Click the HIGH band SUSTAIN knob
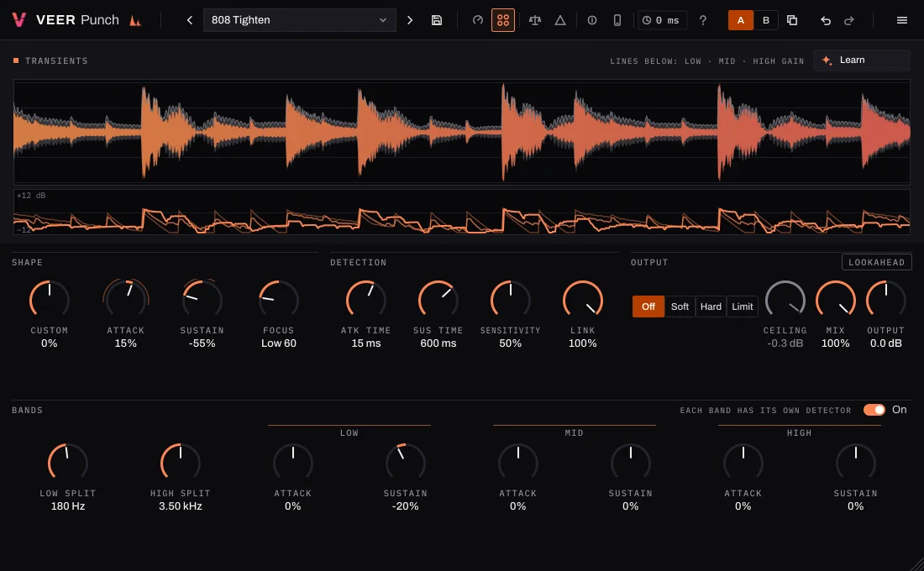The height and width of the screenshot is (571, 924). click(856, 462)
